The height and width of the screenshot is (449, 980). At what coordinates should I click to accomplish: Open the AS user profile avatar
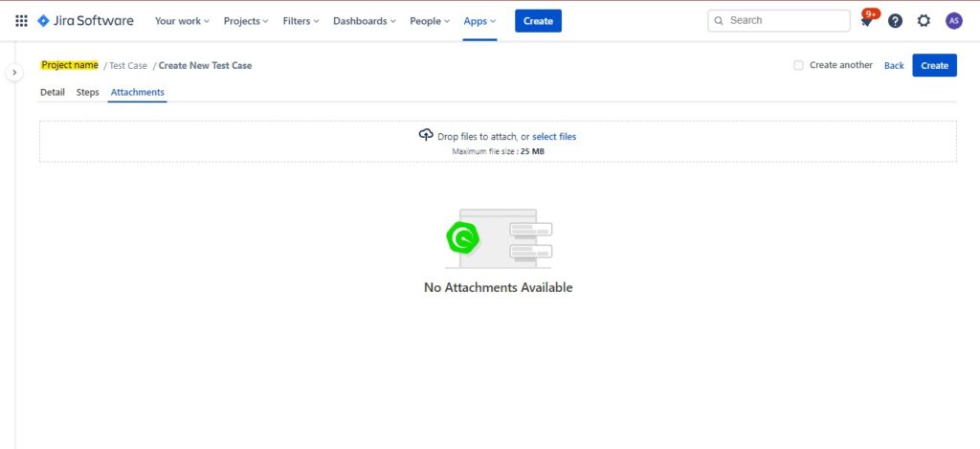tap(954, 21)
